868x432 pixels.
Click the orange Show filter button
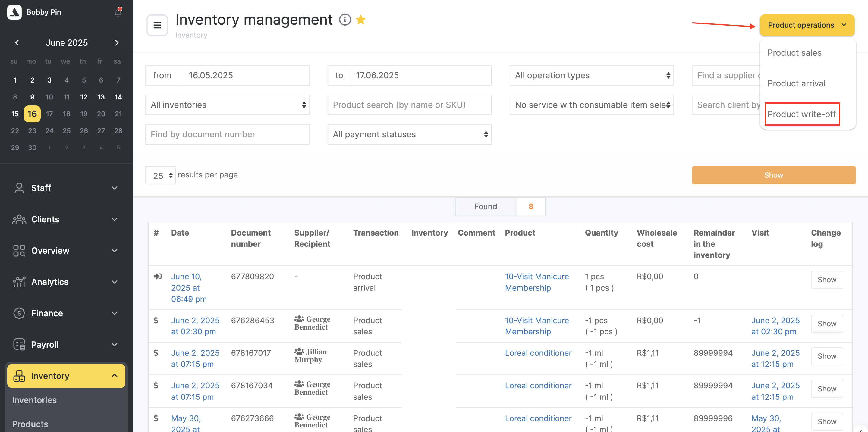click(x=774, y=175)
